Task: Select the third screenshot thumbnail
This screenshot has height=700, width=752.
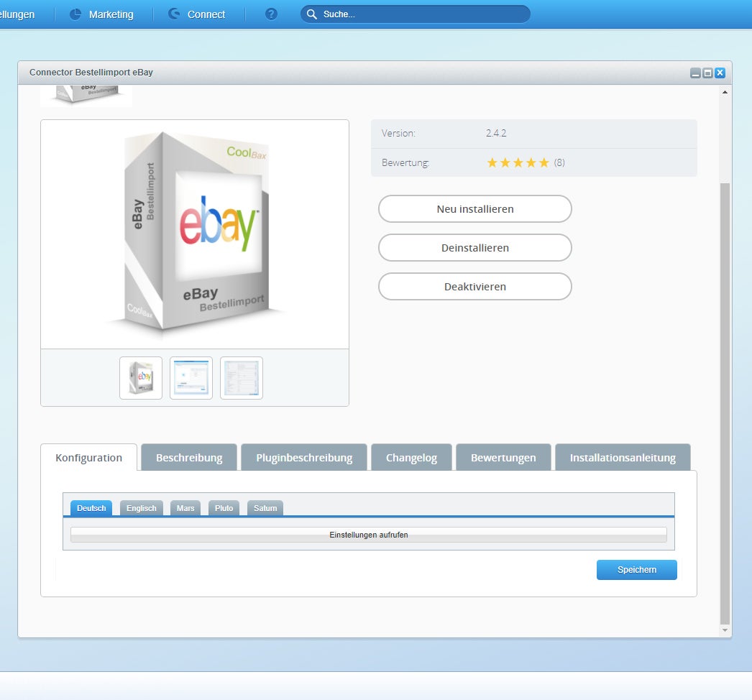Action: pos(242,378)
